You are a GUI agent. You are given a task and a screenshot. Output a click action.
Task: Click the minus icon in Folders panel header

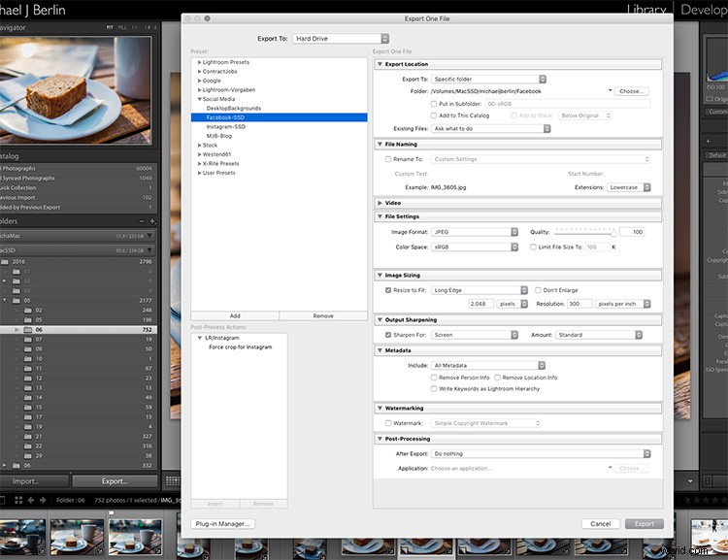[142, 221]
